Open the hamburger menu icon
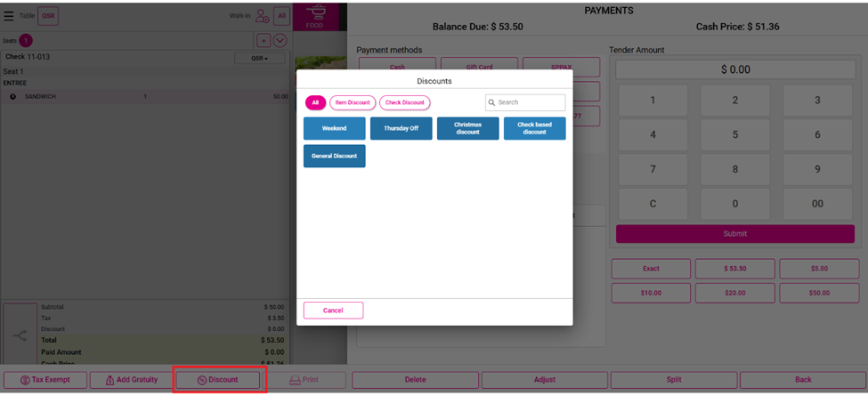868x396 pixels. click(9, 16)
